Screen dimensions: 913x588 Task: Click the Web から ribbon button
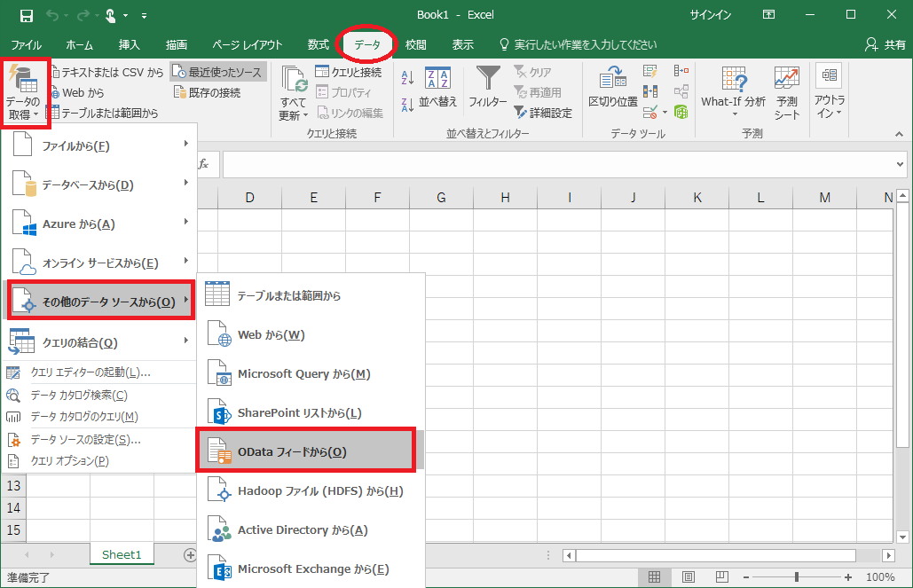78,92
